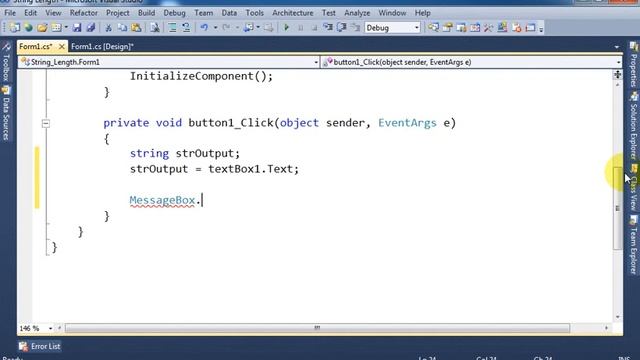Click the Save All toolbar icon

pos(91,28)
